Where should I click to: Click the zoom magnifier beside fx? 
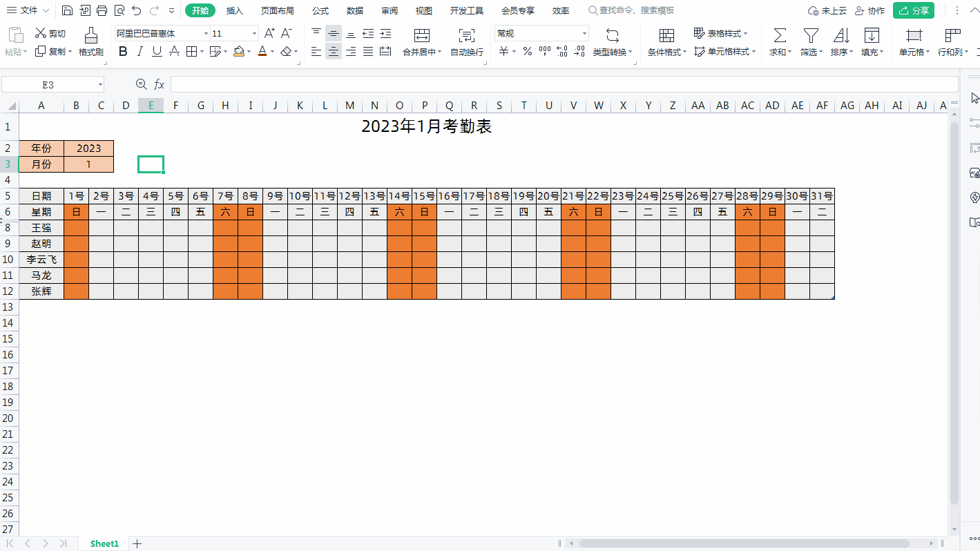pyautogui.click(x=142, y=84)
